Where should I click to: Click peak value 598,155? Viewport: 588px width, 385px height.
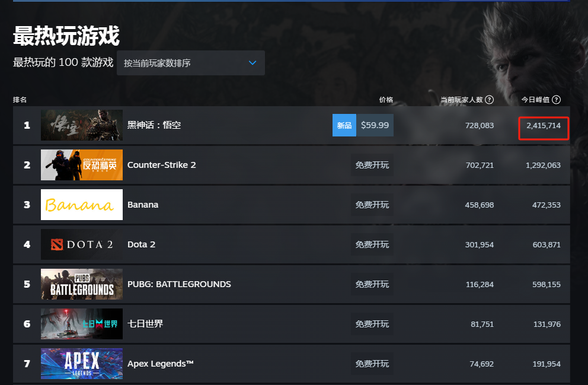[x=547, y=285]
